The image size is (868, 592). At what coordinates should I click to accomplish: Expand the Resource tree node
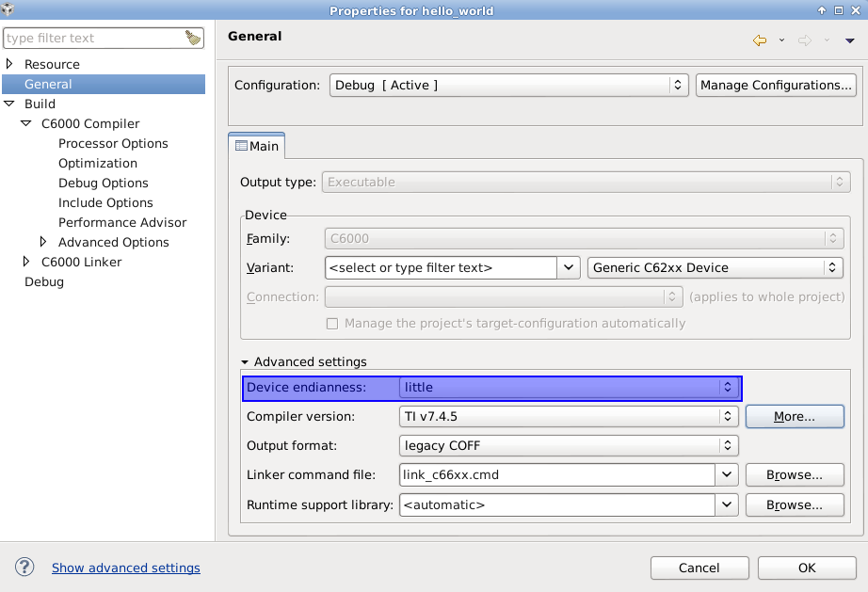pos(9,64)
